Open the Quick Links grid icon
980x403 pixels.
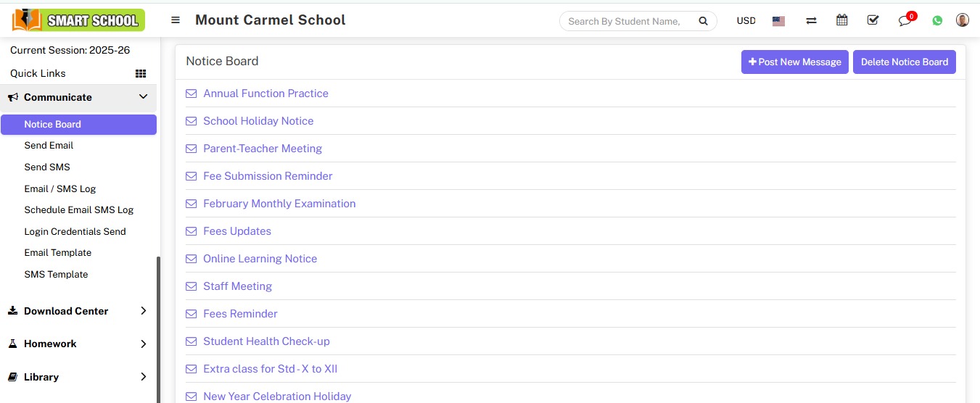tap(141, 73)
